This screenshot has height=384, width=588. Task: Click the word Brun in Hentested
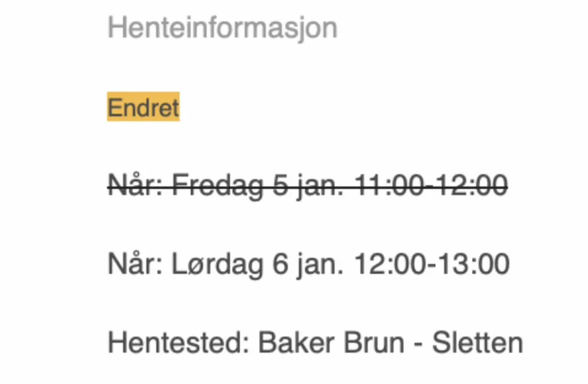pyautogui.click(x=374, y=343)
